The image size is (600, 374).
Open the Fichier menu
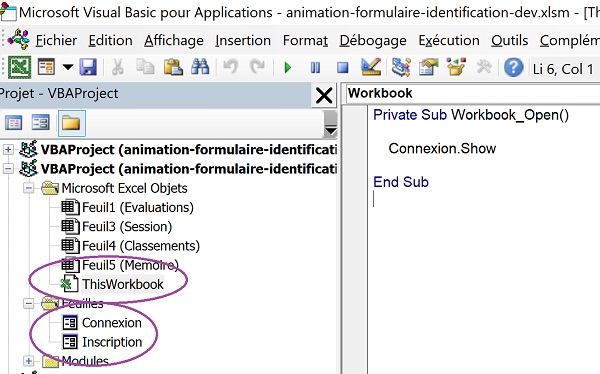pos(56,40)
